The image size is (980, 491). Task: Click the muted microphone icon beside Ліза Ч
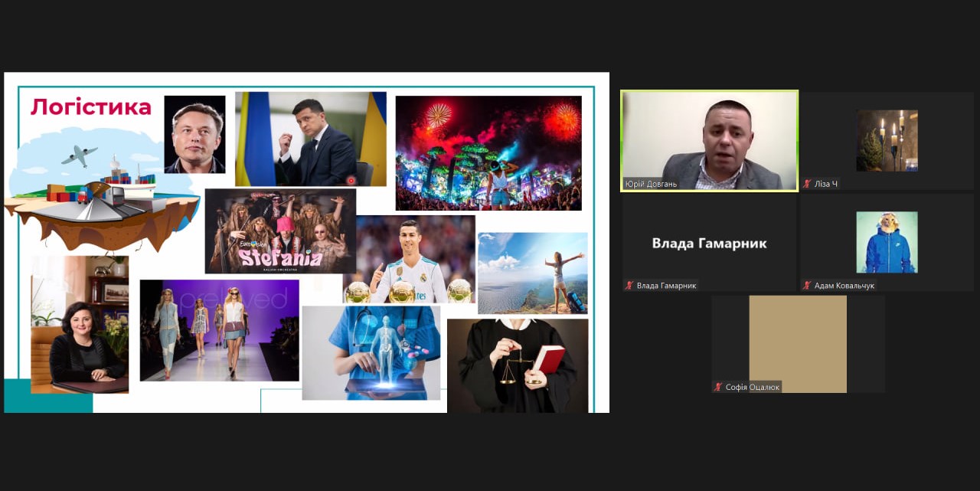click(807, 184)
